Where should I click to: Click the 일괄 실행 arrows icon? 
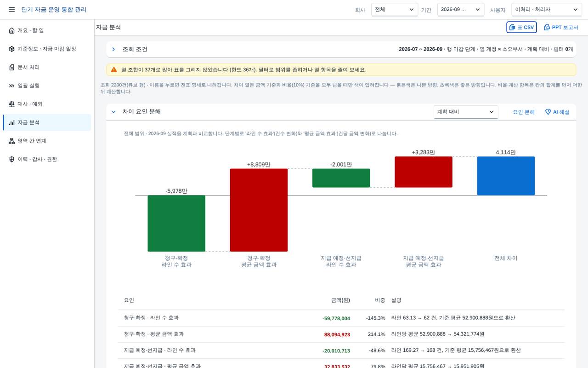(x=12, y=86)
